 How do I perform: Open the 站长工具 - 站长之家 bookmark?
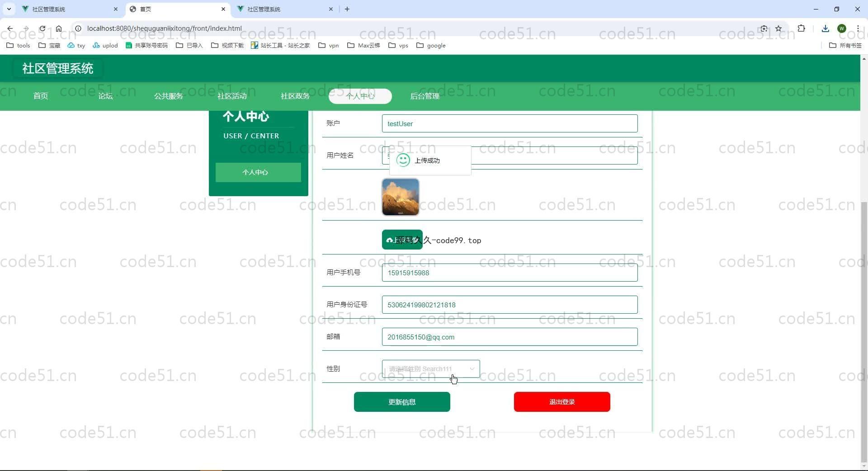(280, 45)
